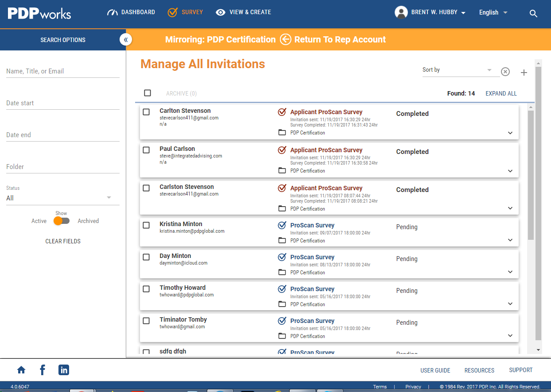Click the scrollbar down arrow
The width and height of the screenshot is (551, 392).
coord(538,350)
